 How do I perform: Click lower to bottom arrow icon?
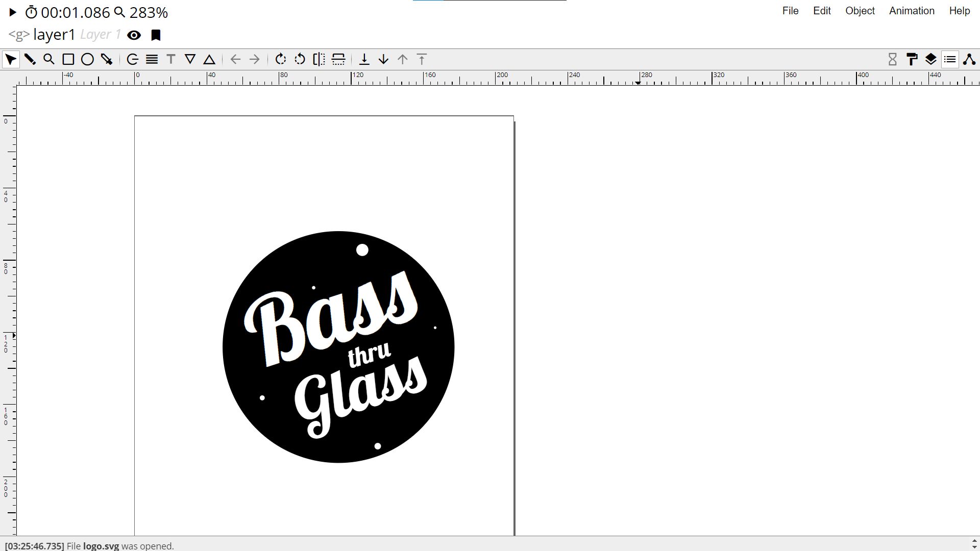tap(364, 60)
